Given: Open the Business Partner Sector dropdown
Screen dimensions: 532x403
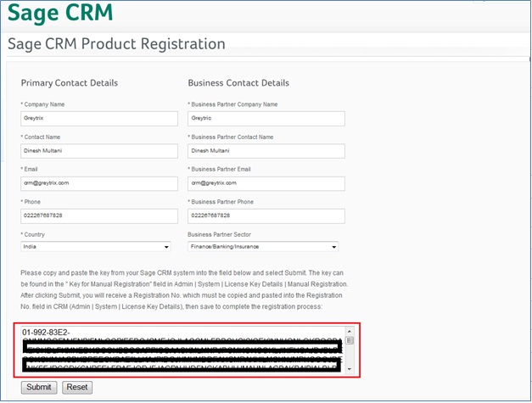Looking at the screenshot, I should pos(263,247).
